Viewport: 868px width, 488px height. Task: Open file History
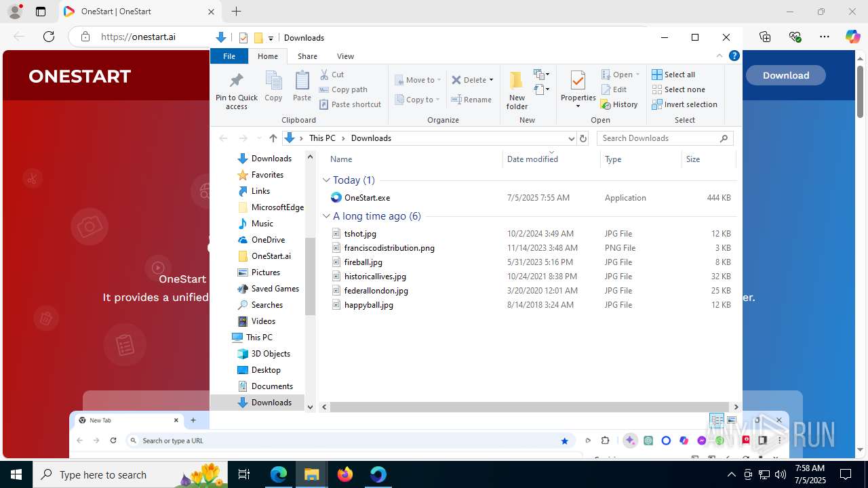[x=619, y=104]
